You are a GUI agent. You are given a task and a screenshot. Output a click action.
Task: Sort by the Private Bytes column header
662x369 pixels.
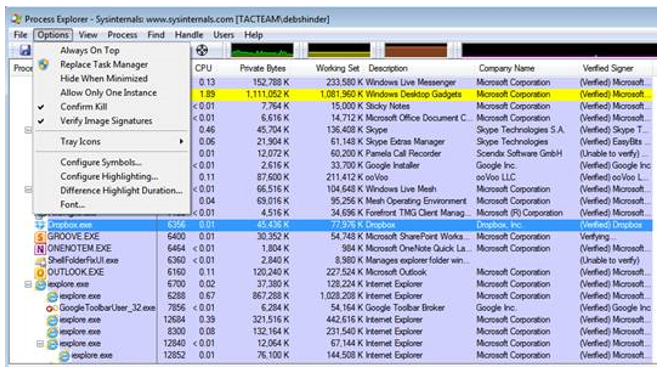coord(262,68)
